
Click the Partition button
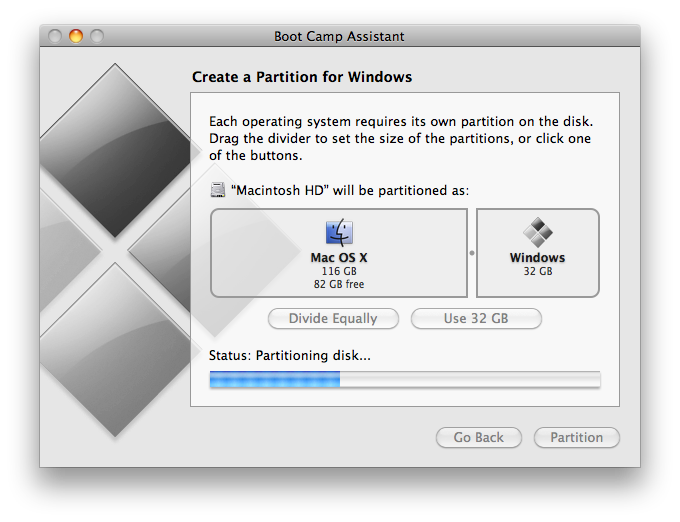[577, 437]
